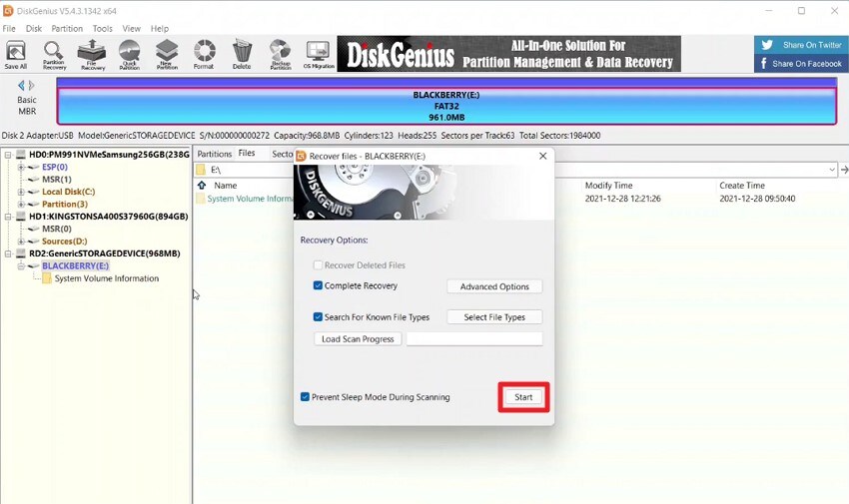
Task: Click the Modify Time column header
Action: tap(608, 186)
